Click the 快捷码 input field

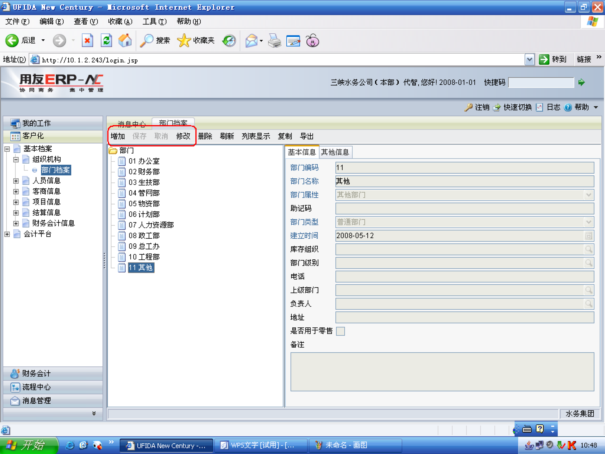click(541, 83)
